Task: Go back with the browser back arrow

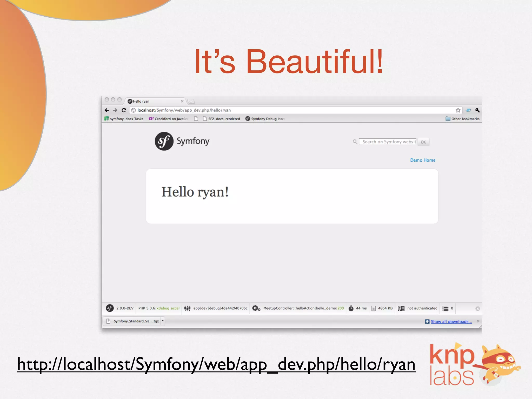Action: (107, 110)
